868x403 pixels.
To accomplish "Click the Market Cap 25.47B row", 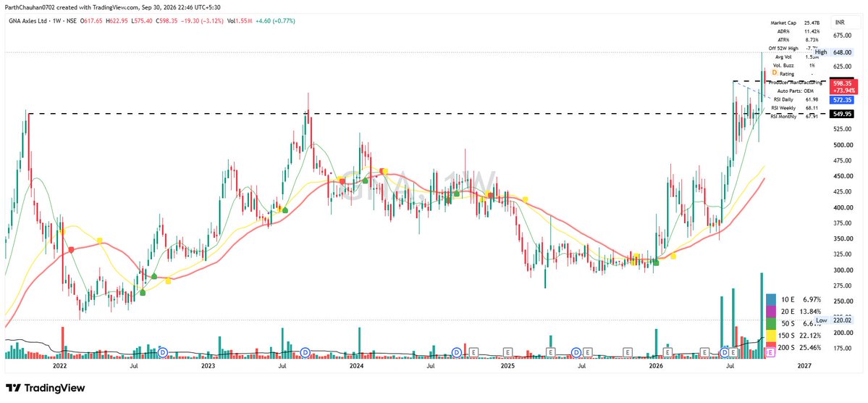I will 795,22.
